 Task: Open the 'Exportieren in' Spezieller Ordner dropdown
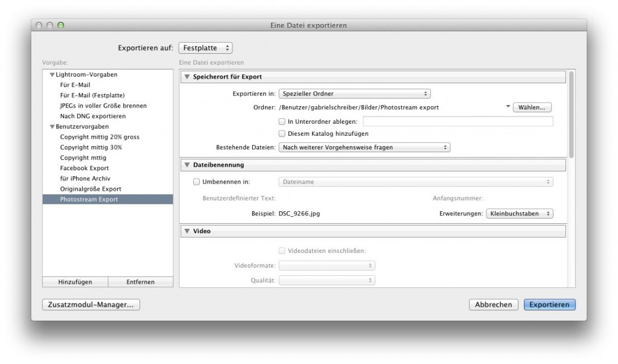[x=355, y=94]
